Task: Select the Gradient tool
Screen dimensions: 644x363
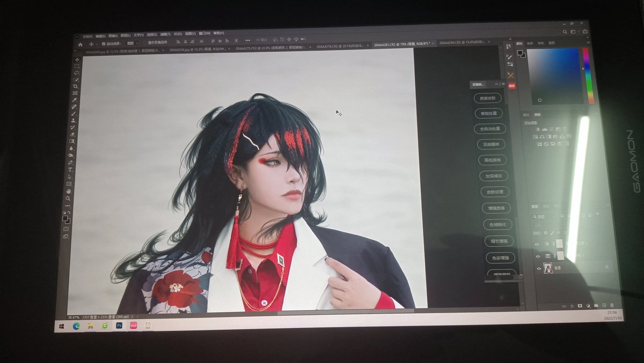Action: point(72,140)
